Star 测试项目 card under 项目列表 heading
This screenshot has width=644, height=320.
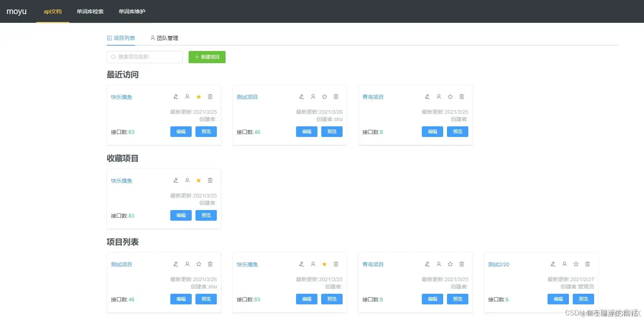point(199,264)
